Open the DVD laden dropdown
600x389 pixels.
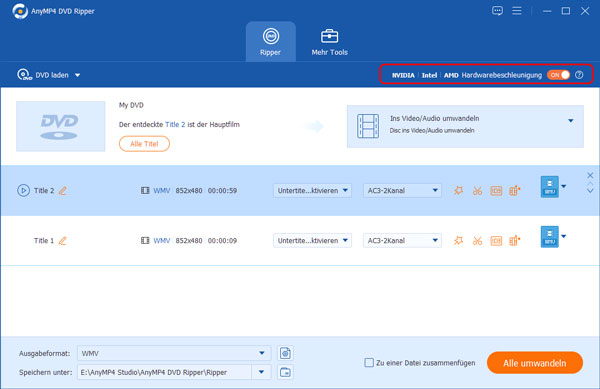tap(77, 75)
